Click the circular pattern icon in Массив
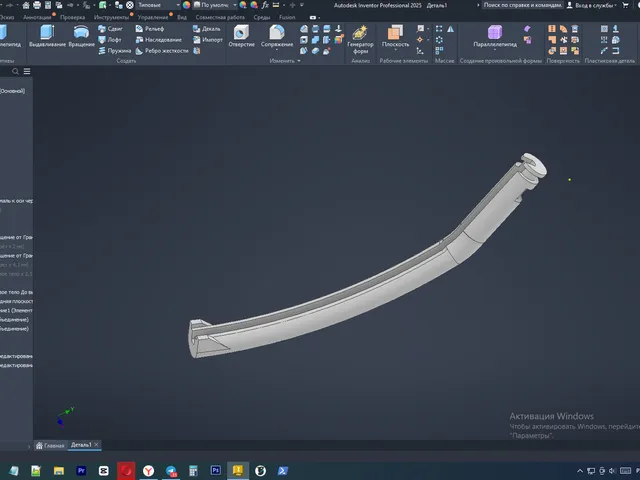The height and width of the screenshot is (480, 640). click(439, 40)
